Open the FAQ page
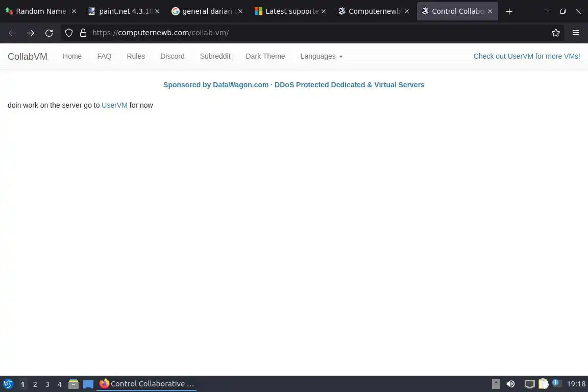588x392 pixels. 104,56
